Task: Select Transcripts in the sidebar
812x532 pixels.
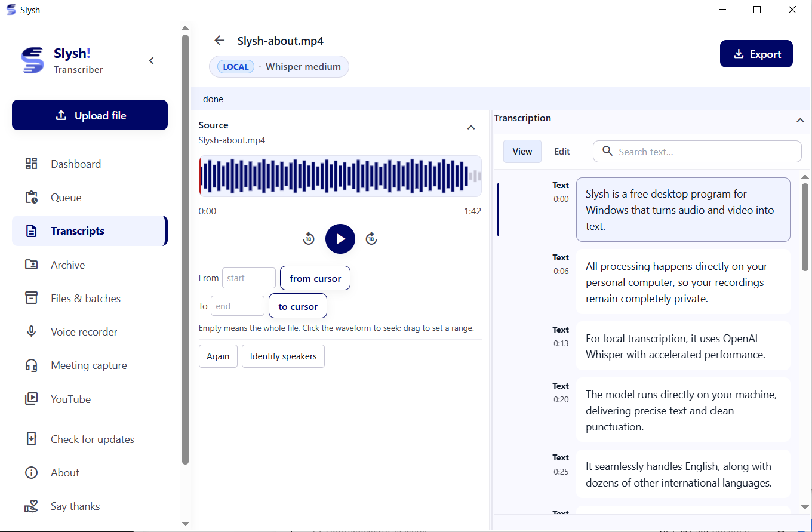Action: (90, 231)
